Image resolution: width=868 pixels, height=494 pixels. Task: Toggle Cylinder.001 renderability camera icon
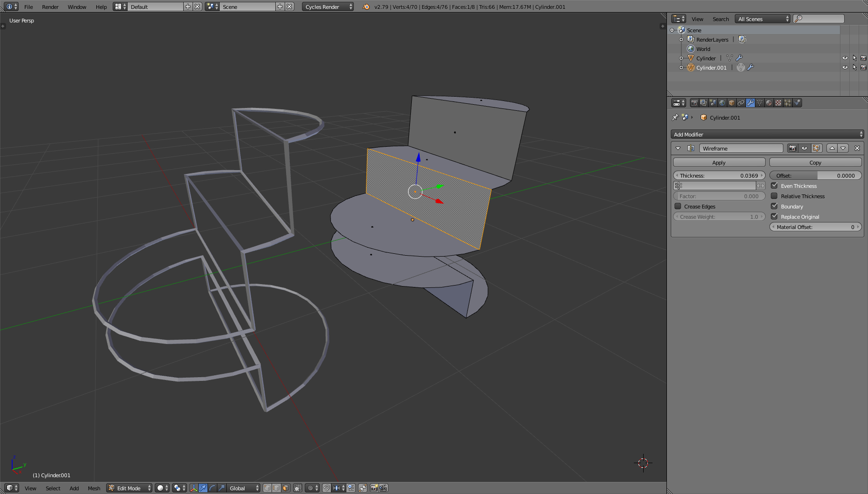(863, 67)
